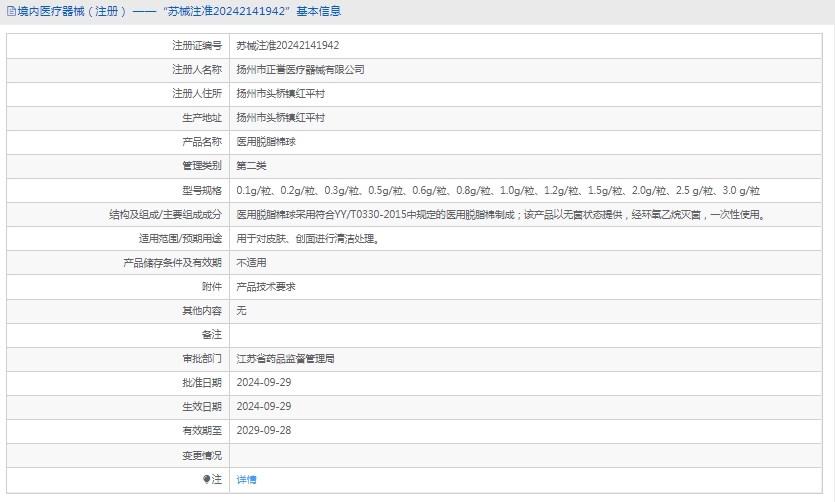Select registration number 苏械注准20242141942 in the table
The image size is (835, 502).
[287, 46]
